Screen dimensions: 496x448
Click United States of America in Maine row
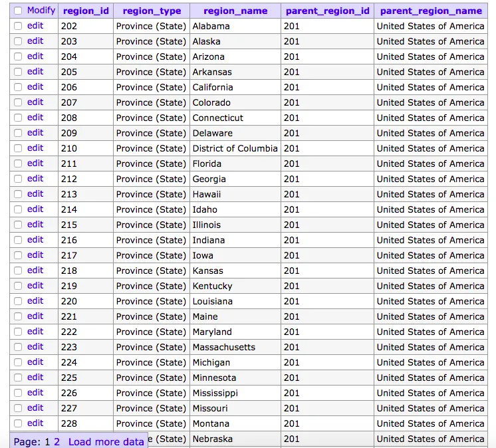tap(431, 316)
